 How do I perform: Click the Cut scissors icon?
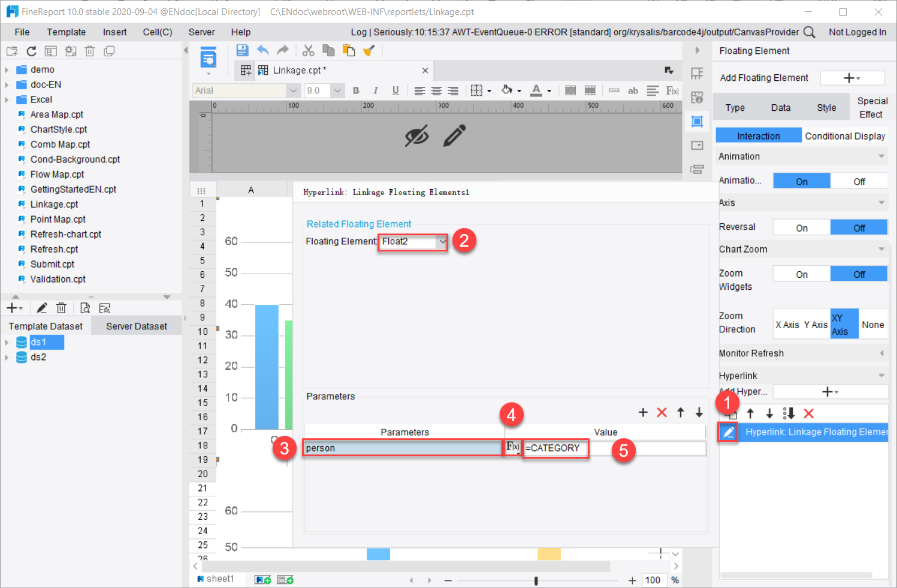(308, 50)
